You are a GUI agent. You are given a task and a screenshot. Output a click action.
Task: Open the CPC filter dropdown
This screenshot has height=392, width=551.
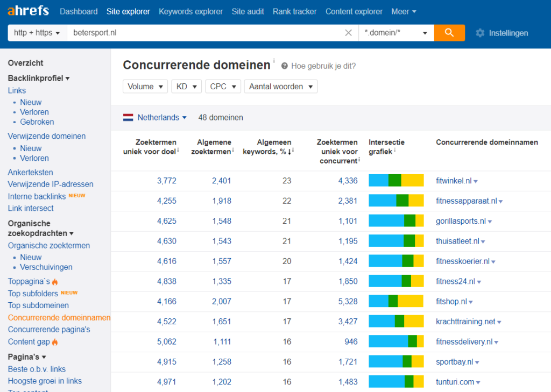pos(223,87)
